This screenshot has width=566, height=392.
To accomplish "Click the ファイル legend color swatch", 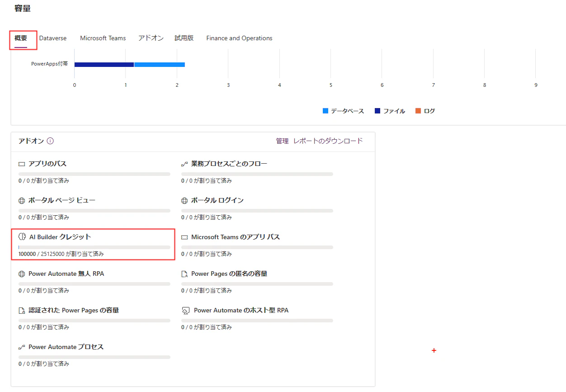I will [377, 111].
